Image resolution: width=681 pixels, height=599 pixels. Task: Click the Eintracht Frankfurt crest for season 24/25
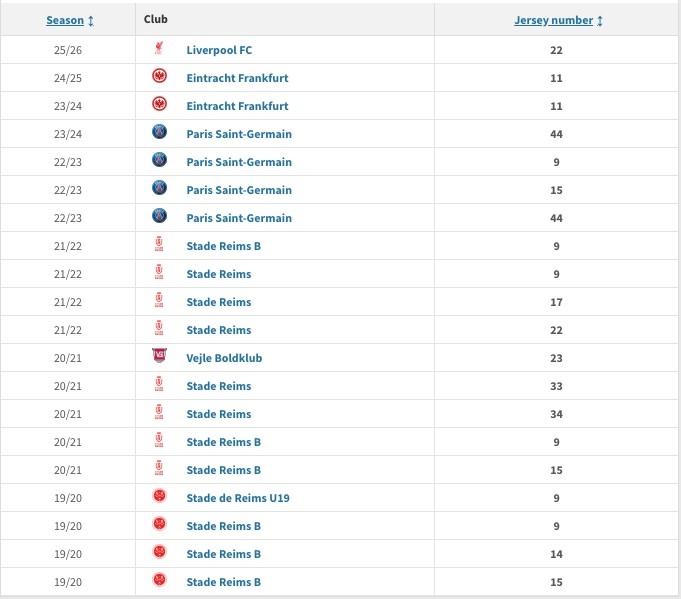[159, 78]
